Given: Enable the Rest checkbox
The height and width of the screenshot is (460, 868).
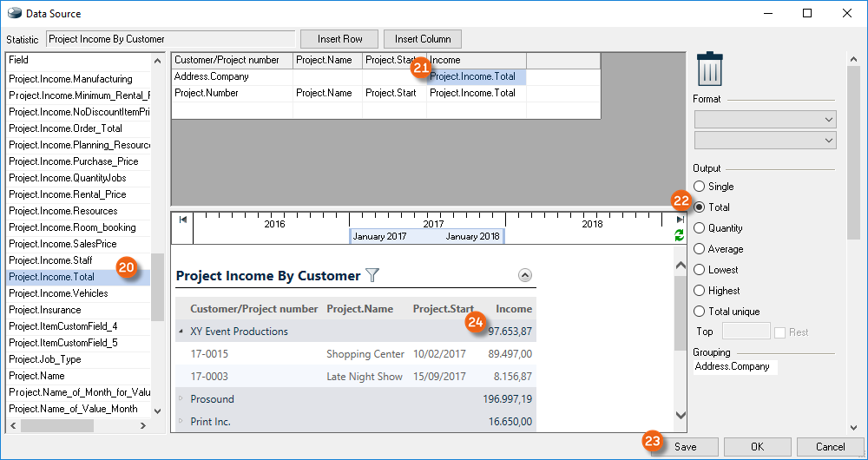Looking at the screenshot, I should pos(780,332).
